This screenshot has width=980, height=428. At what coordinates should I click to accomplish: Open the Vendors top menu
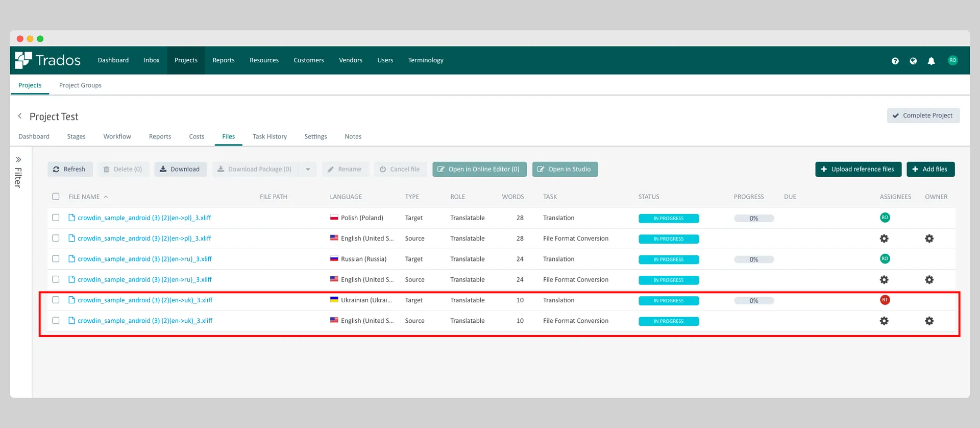tap(351, 60)
